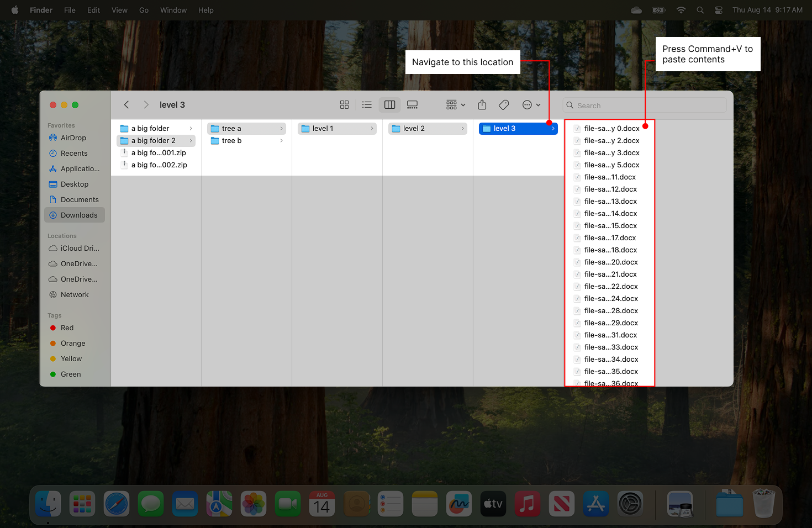Viewport: 812px width, 528px height.
Task: Select Downloads in the sidebar
Action: point(80,215)
